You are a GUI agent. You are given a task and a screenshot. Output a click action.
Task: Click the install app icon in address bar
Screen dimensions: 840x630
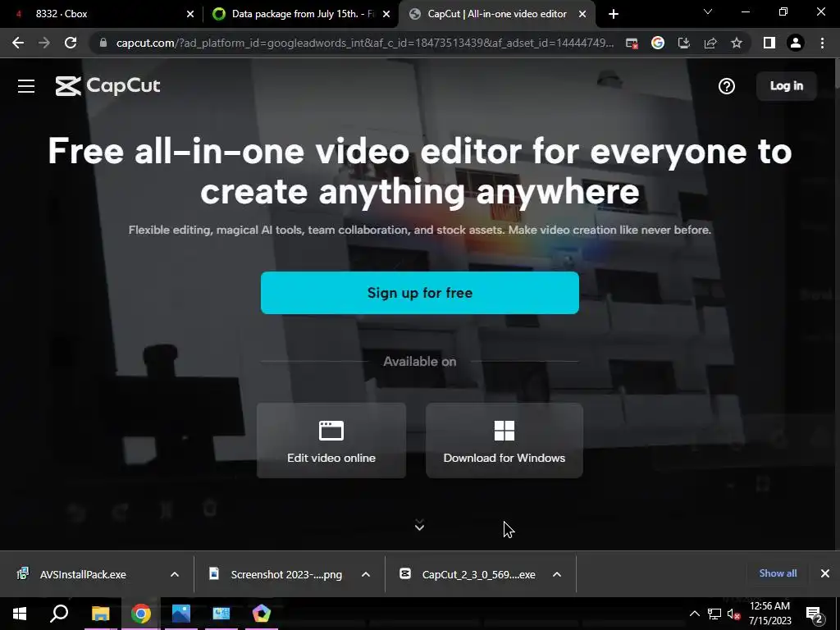click(x=684, y=43)
